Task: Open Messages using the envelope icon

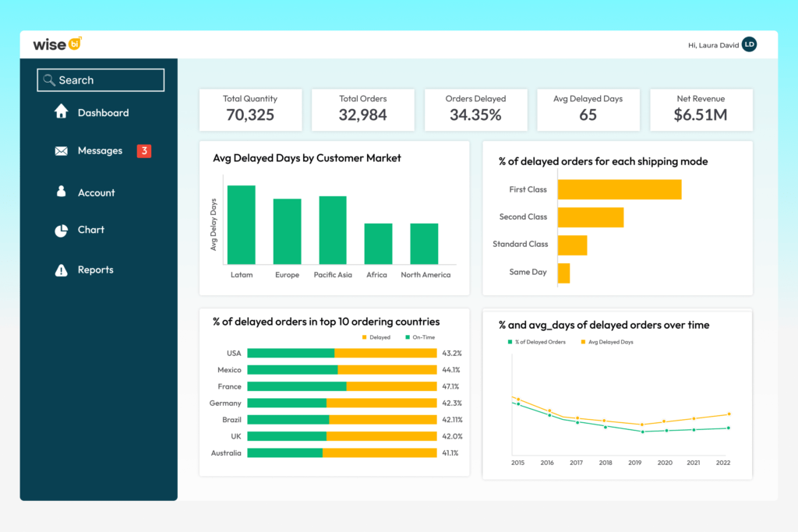Action: click(x=61, y=150)
